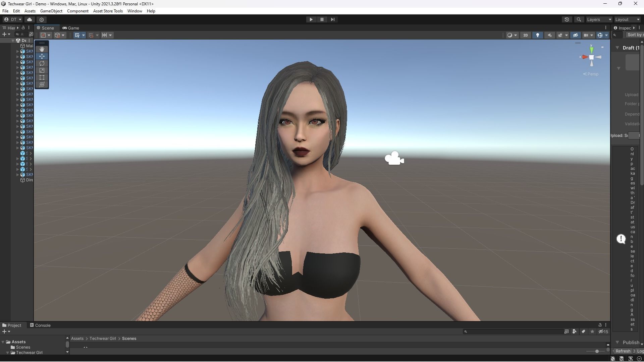Open Unity cloud services icon
Image resolution: width=644 pixels, height=362 pixels.
tap(30, 19)
